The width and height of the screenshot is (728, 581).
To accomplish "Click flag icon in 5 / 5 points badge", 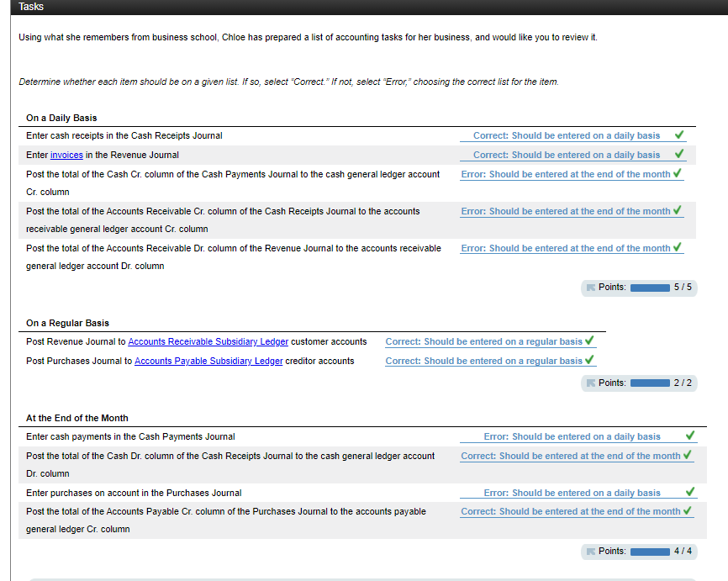I will (591, 288).
